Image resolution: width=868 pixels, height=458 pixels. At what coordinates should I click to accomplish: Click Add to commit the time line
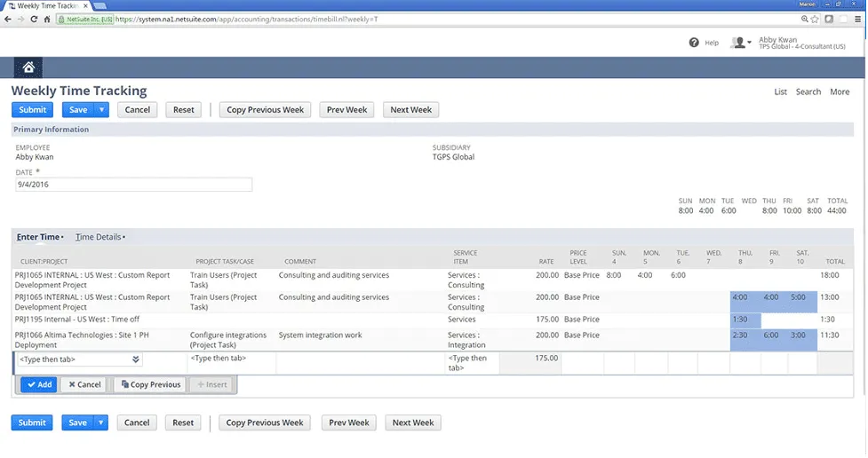(38, 384)
